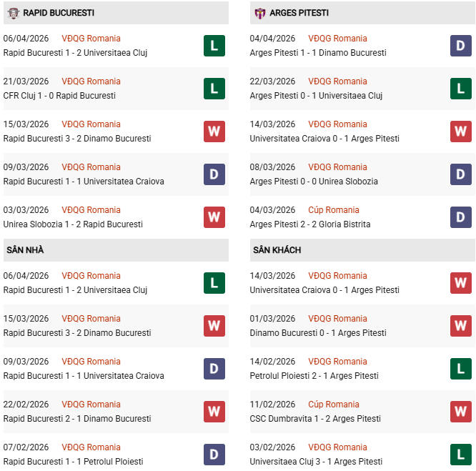Click the L badge for CFR Cluj 1 - 0 Rapid Bucuresti
Viewport: 476px width, 471px height.
(214, 89)
